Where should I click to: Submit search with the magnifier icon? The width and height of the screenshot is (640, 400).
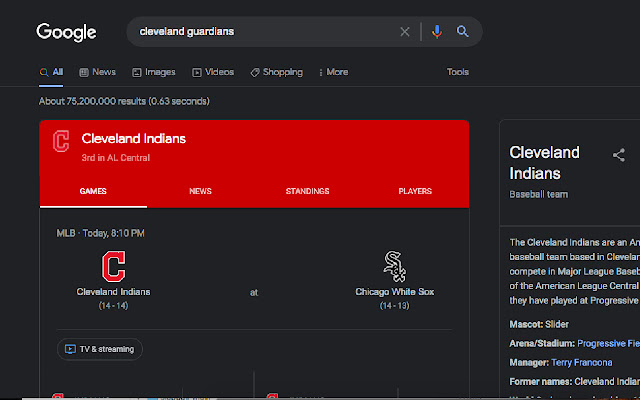(x=462, y=31)
